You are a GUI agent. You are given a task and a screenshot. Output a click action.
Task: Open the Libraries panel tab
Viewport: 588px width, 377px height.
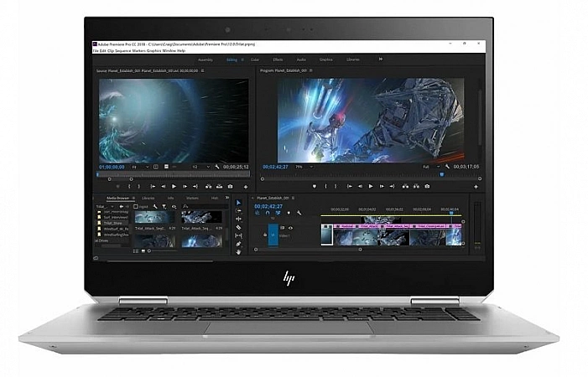[148, 198]
